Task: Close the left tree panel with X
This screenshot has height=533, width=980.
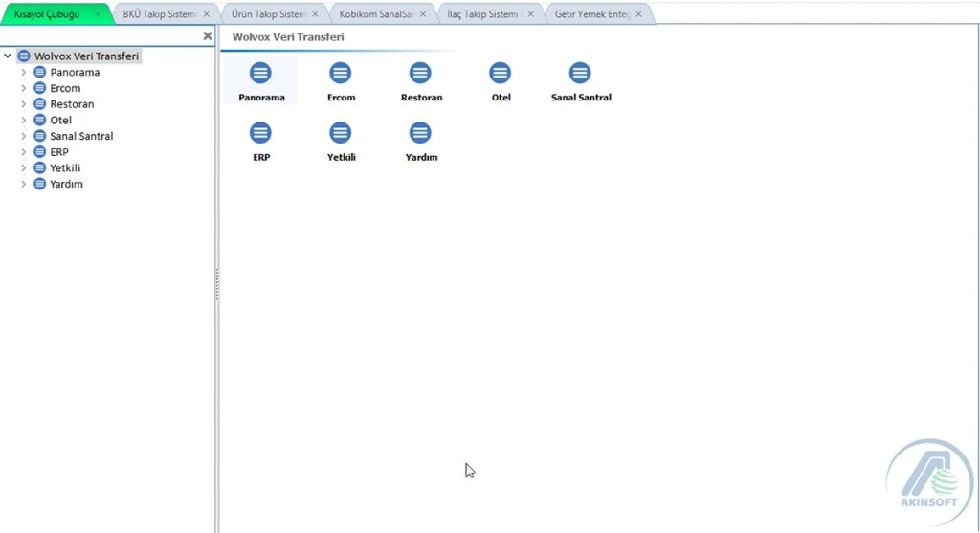Action: (208, 36)
